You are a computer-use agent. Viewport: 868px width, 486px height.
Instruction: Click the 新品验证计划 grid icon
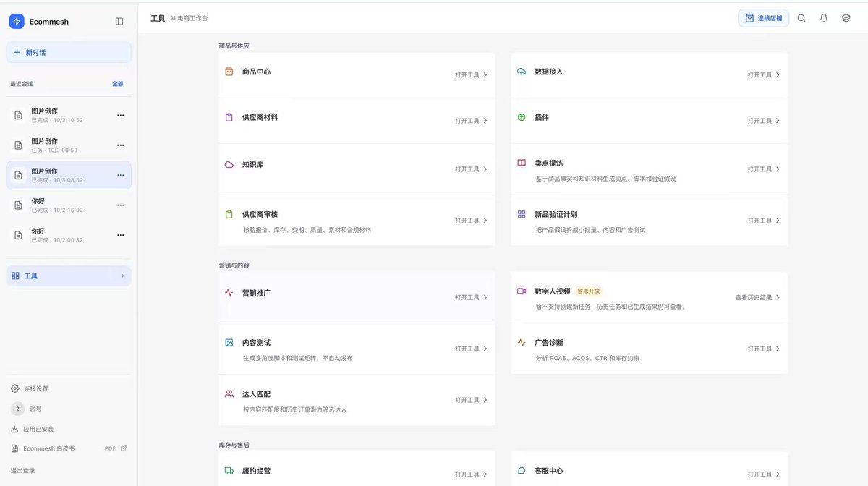pos(522,214)
